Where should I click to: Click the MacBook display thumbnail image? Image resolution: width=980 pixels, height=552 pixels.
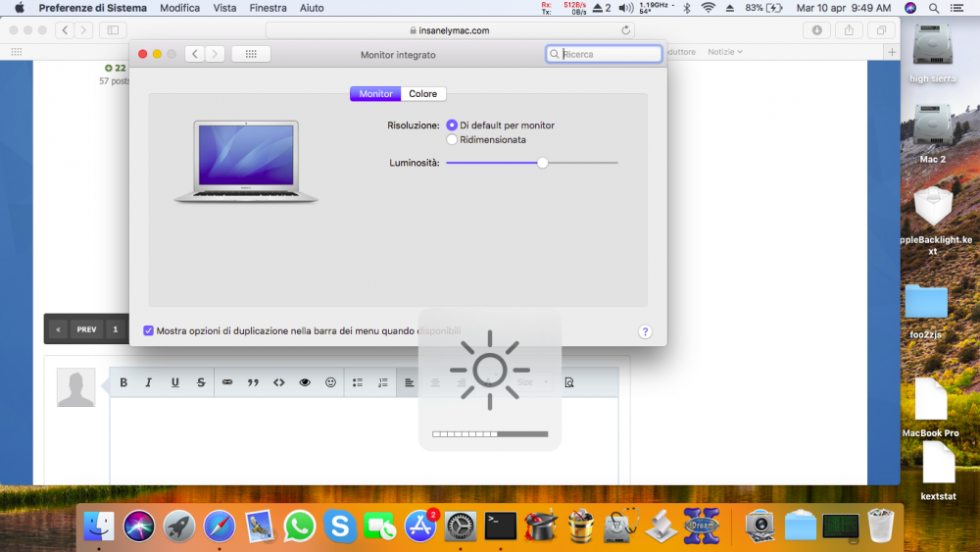[246, 162]
